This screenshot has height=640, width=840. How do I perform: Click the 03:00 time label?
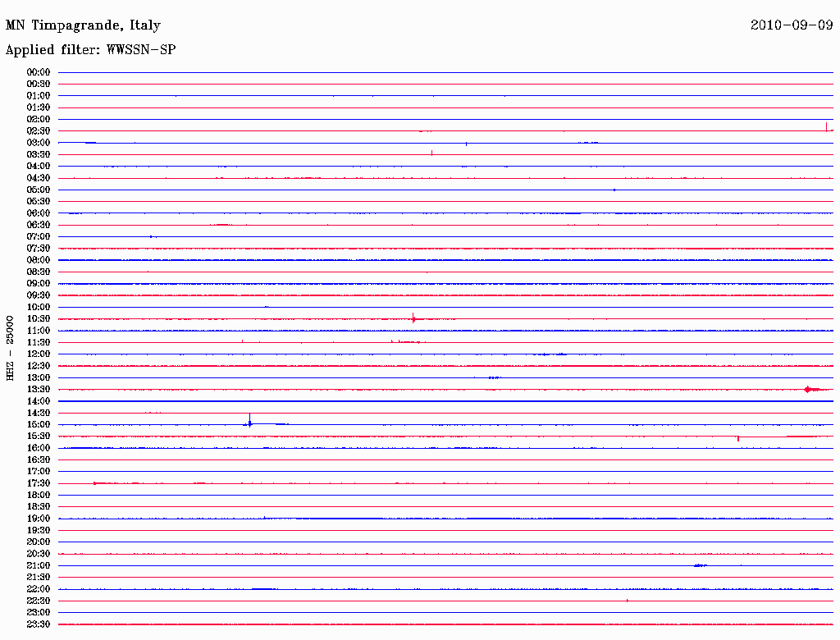click(x=39, y=143)
